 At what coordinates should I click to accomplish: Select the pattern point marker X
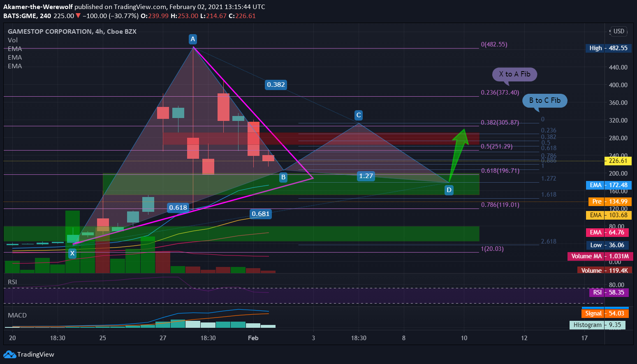click(x=72, y=253)
